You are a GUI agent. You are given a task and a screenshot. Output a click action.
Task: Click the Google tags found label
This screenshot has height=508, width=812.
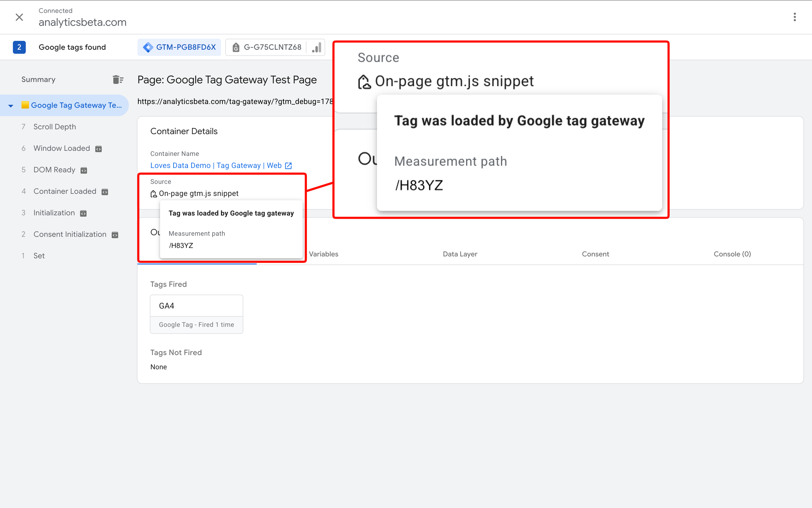tap(72, 47)
